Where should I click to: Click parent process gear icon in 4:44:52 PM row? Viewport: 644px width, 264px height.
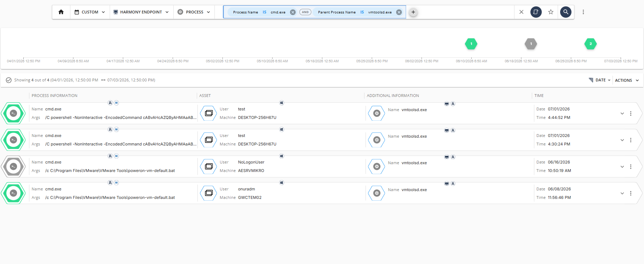[x=377, y=113]
